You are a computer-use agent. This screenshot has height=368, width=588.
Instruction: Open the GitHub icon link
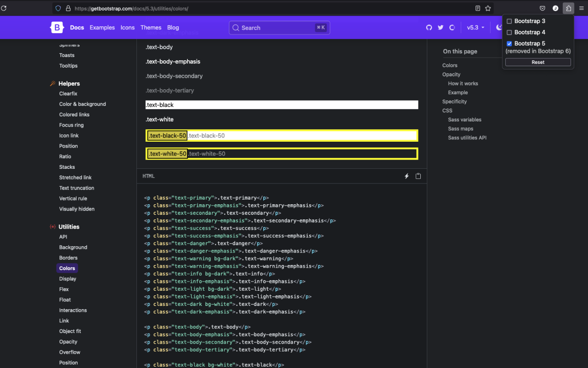coord(429,28)
